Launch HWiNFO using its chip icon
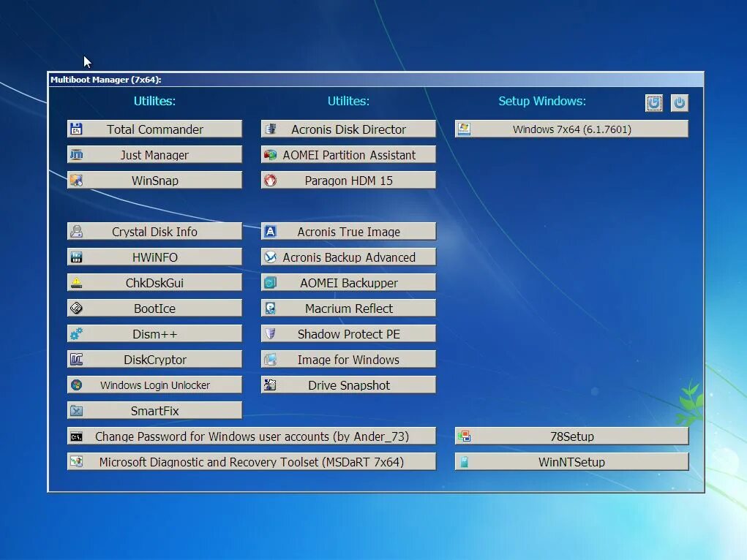Viewport: 747px width, 560px height. [76, 257]
